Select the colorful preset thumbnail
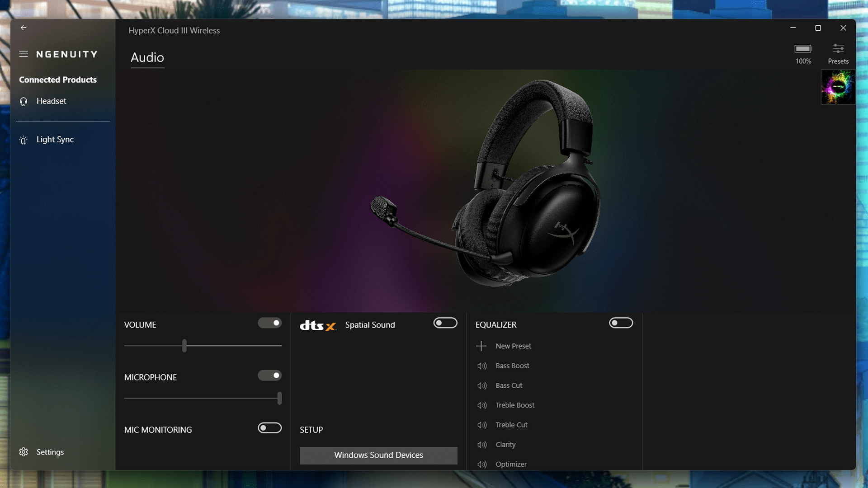 coord(838,87)
